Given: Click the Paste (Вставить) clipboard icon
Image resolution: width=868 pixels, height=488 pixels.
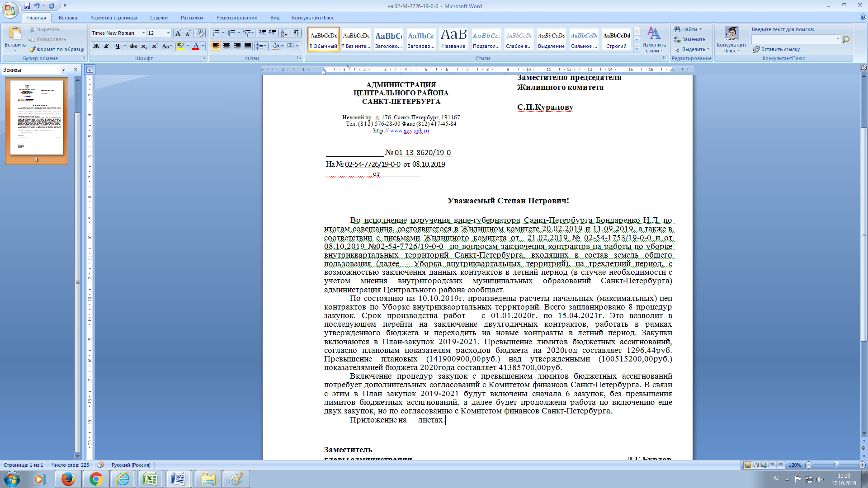Looking at the screenshot, I should point(15,33).
